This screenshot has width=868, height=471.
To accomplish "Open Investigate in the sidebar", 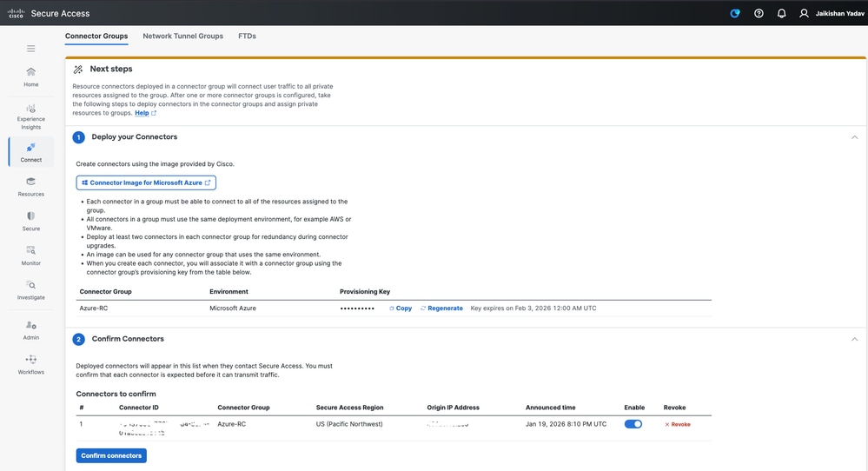I will pyautogui.click(x=31, y=290).
